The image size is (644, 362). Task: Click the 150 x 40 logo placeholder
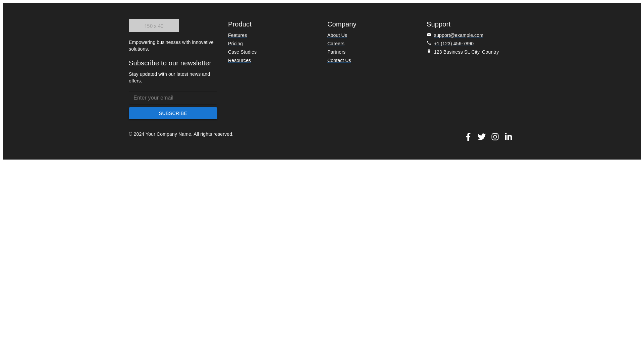click(154, 25)
